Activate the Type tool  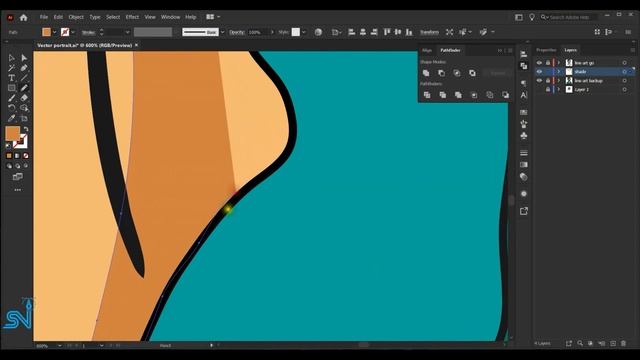coord(11,78)
